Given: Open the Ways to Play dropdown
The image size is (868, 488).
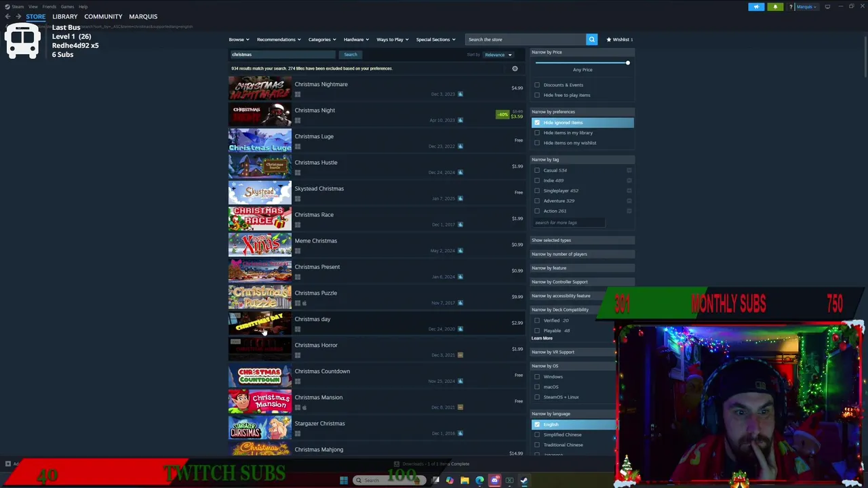Looking at the screenshot, I should [393, 39].
